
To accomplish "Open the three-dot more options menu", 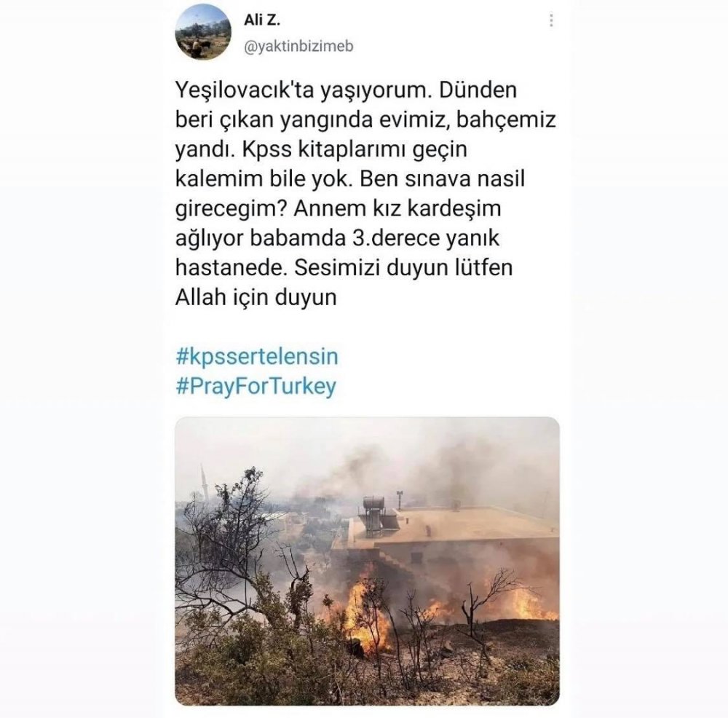I will click(x=551, y=20).
